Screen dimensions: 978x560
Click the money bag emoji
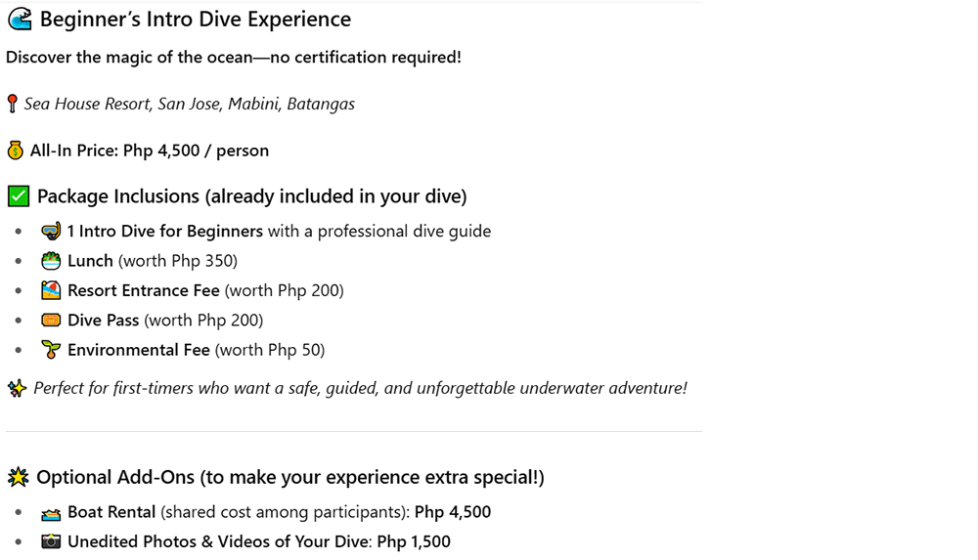click(15, 151)
